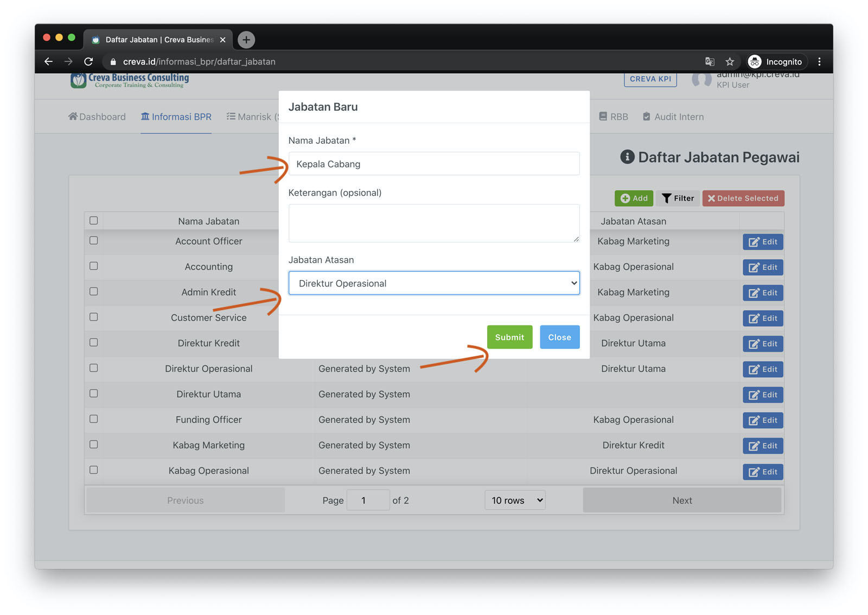
Task: Edit the Kabag Marketing row
Action: click(763, 446)
